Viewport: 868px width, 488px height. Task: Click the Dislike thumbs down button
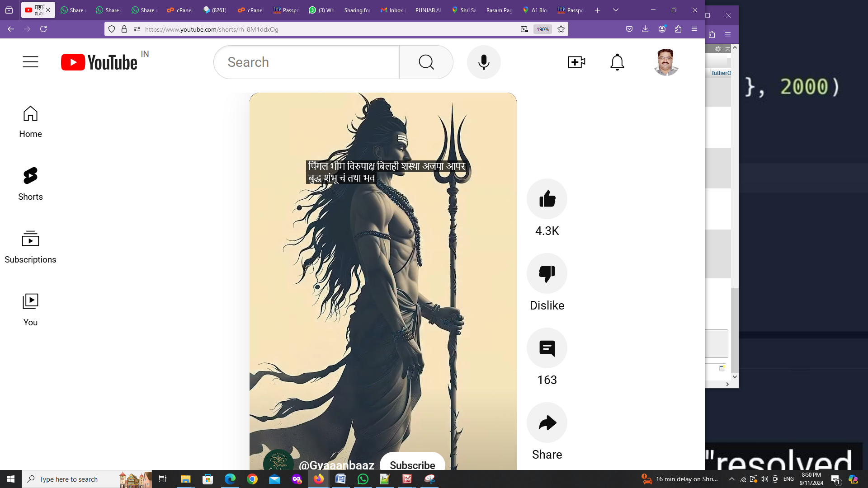pyautogui.click(x=547, y=273)
